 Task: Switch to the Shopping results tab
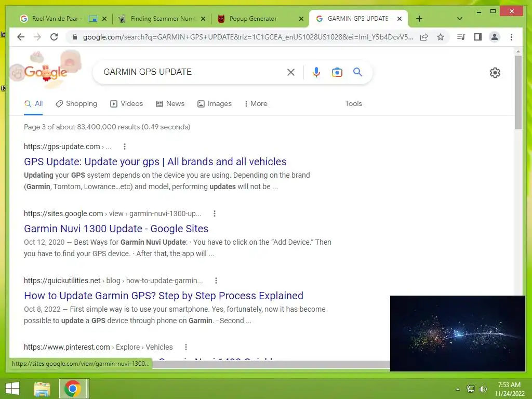76,104
